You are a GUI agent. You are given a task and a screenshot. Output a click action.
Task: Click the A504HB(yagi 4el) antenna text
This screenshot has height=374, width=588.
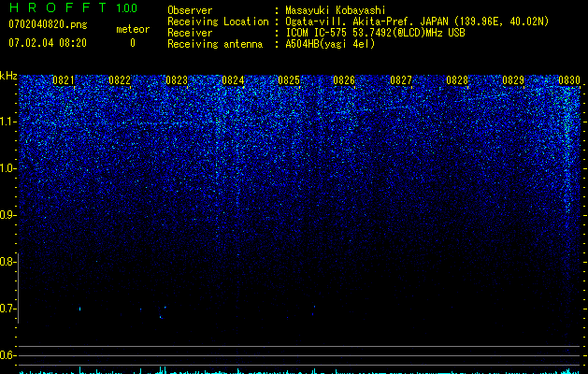pyautogui.click(x=330, y=44)
